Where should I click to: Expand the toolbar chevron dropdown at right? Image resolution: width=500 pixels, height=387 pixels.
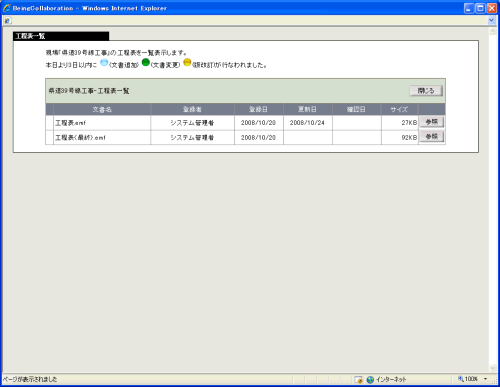491,21
